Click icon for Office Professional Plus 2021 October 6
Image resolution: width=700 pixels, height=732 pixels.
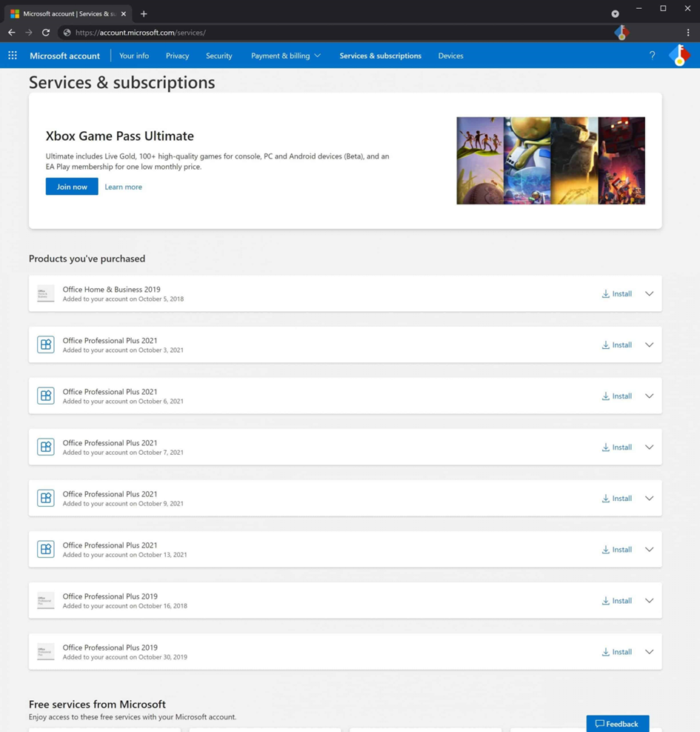click(x=46, y=396)
